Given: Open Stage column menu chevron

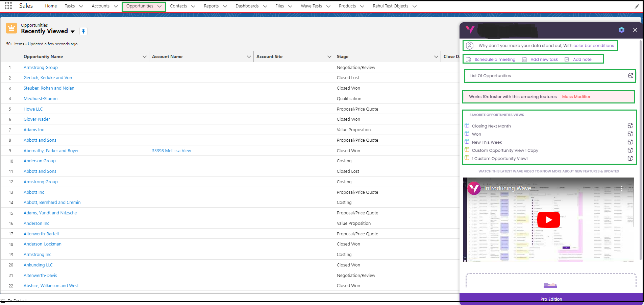Looking at the screenshot, I should [x=436, y=57].
